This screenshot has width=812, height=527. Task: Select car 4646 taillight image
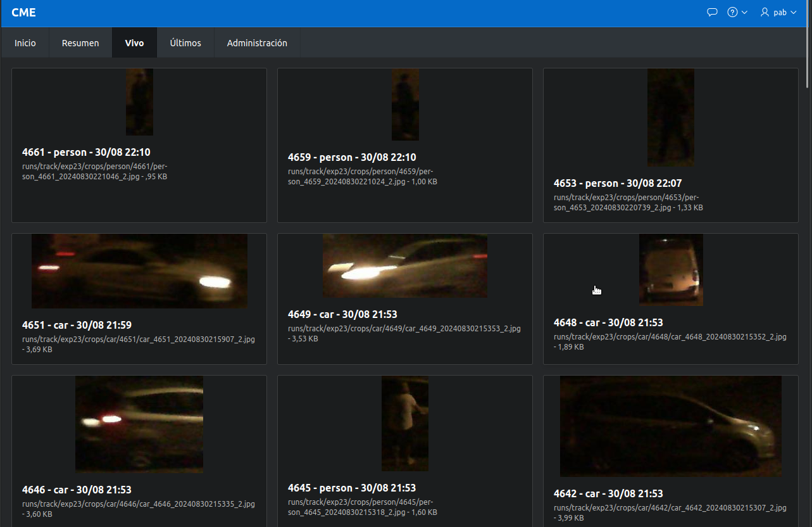click(139, 424)
